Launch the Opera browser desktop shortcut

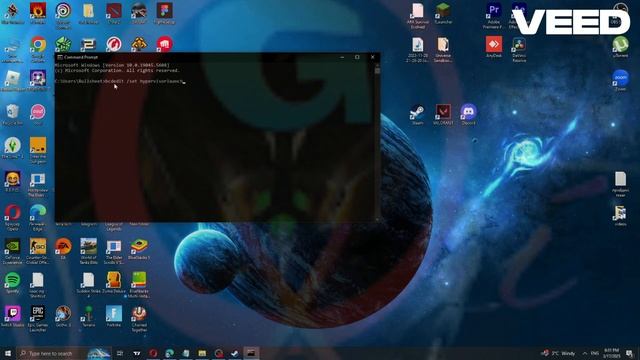[13, 216]
